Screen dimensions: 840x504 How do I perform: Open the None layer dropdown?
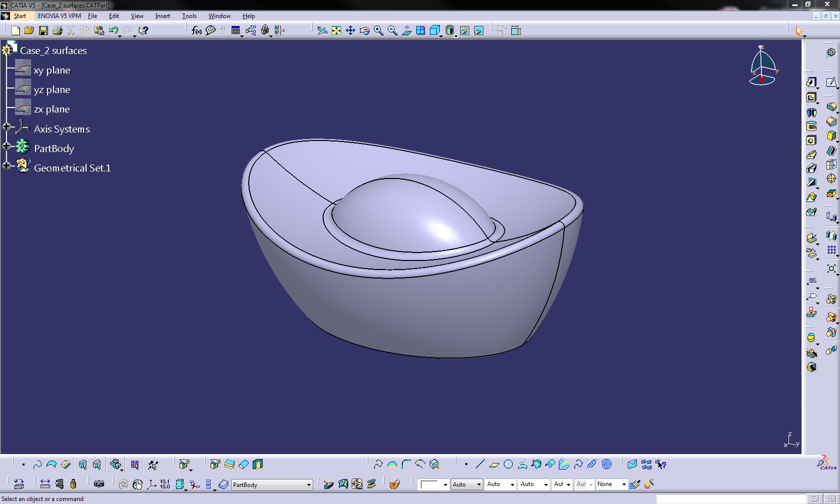[x=623, y=484]
